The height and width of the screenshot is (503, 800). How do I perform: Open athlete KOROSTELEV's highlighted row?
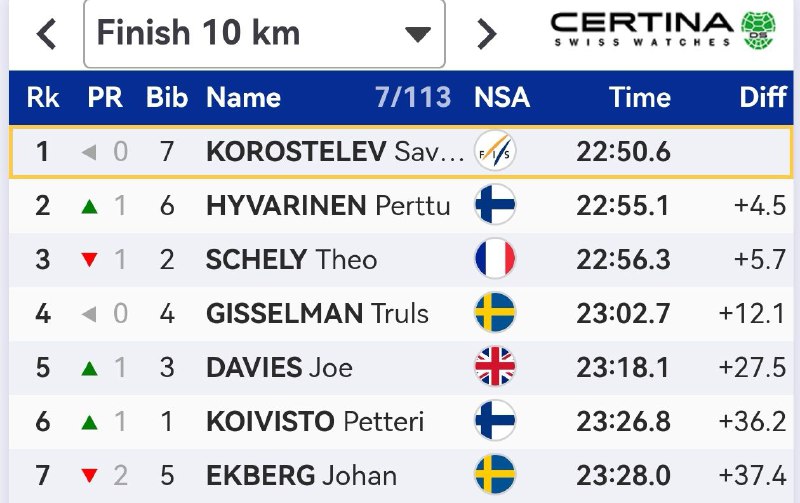pyautogui.click(x=401, y=152)
